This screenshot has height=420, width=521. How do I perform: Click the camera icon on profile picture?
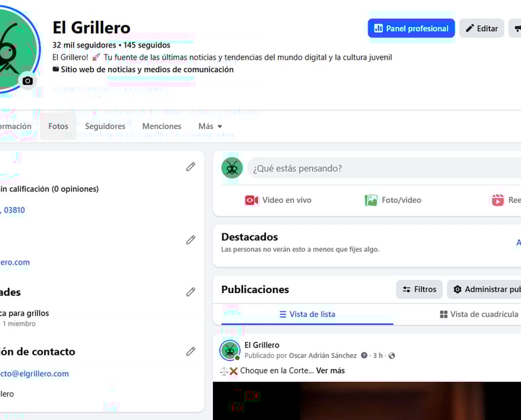[x=28, y=81]
